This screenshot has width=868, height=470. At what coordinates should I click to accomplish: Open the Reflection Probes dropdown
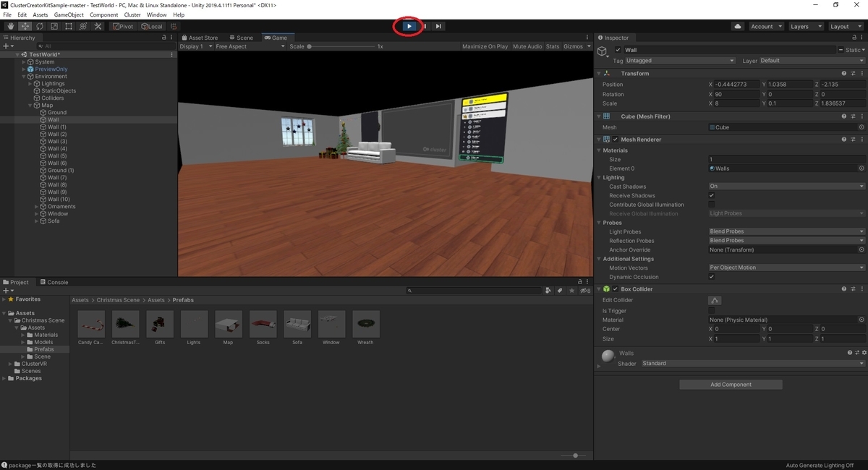(x=786, y=241)
